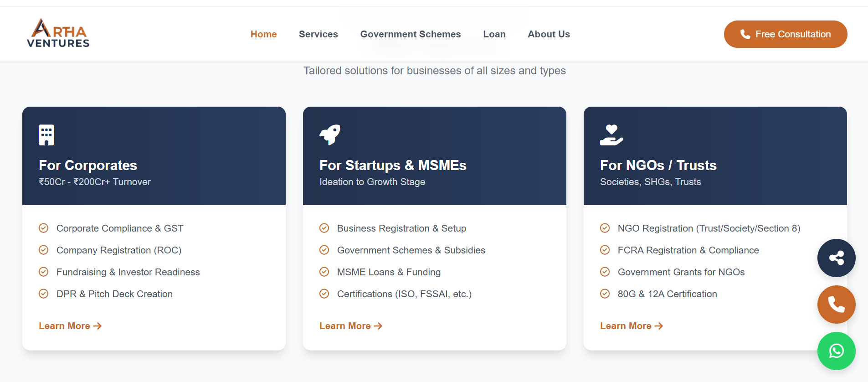
Task: Click the floating orange phone call button
Action: click(x=836, y=305)
